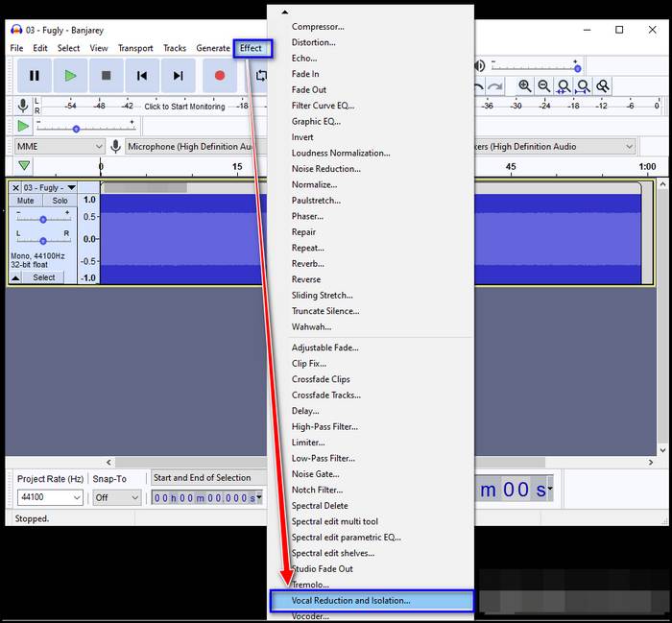The height and width of the screenshot is (623, 672).
Task: Fit project to width zoom icon
Action: pyautogui.click(x=583, y=86)
